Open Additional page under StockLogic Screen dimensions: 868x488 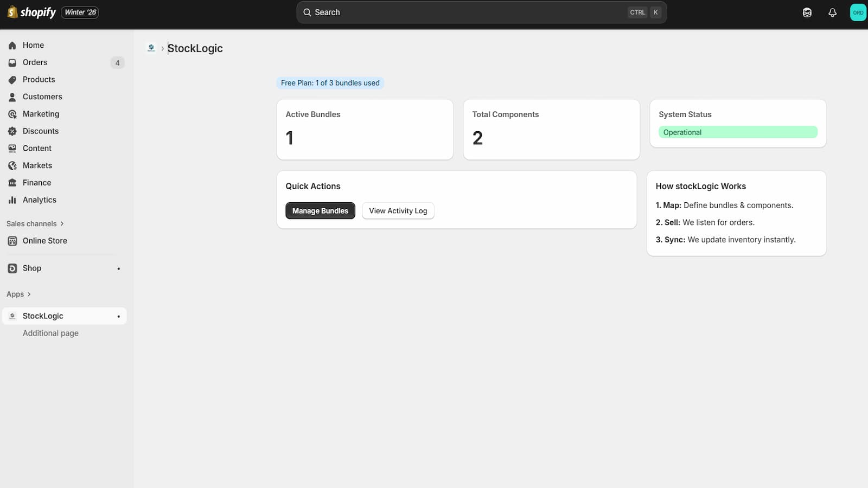pyautogui.click(x=50, y=333)
